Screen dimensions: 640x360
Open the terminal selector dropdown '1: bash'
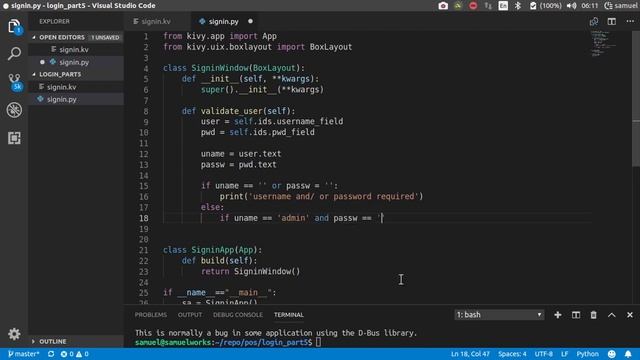click(x=499, y=315)
